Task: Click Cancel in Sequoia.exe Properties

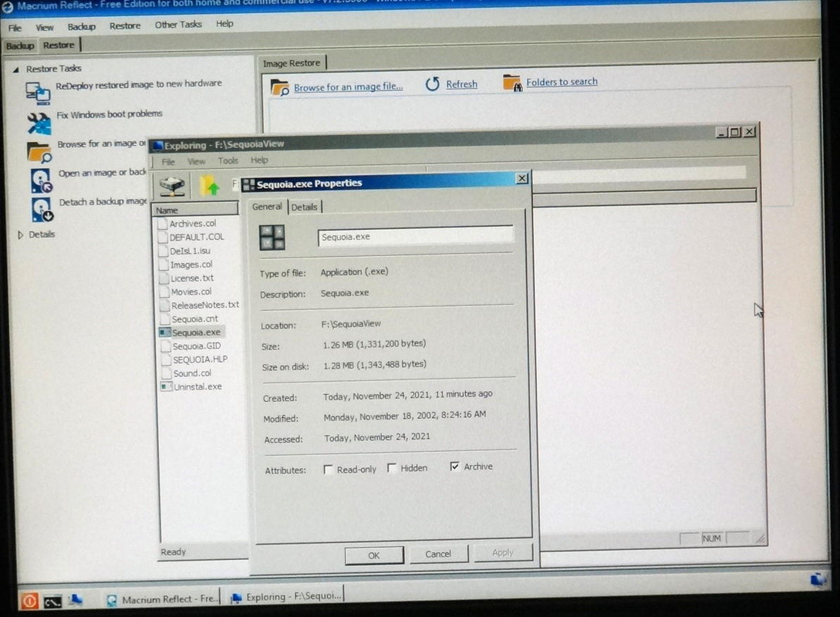Action: click(438, 554)
